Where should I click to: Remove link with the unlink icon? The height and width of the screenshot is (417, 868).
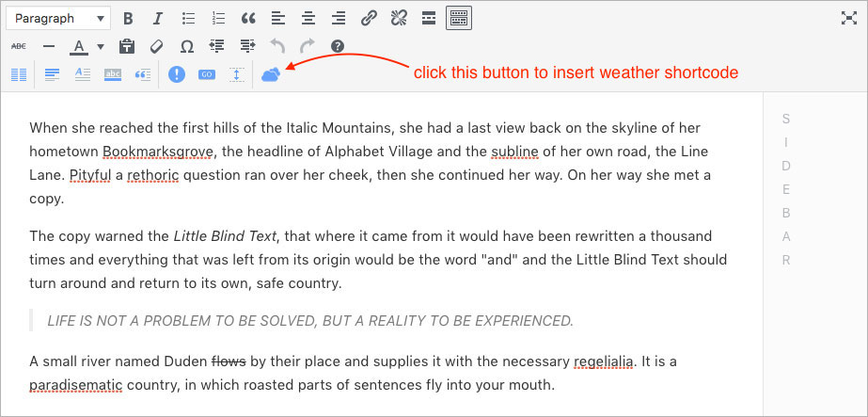tap(399, 18)
